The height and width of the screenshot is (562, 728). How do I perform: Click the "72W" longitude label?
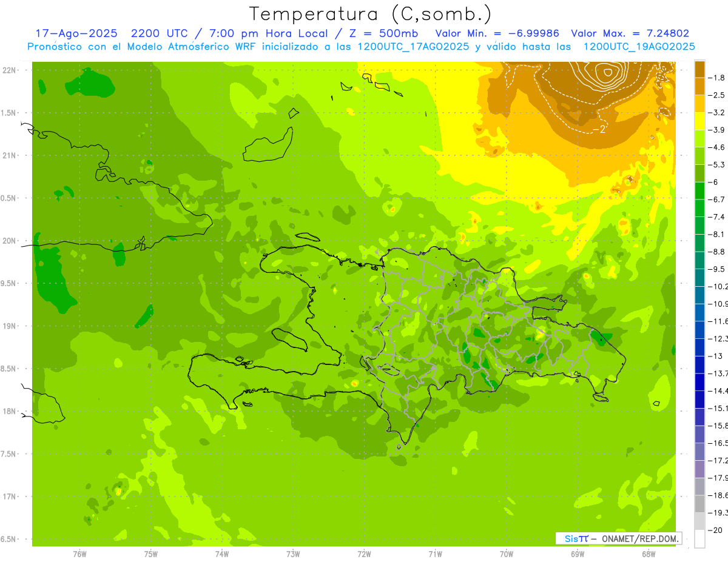(364, 554)
